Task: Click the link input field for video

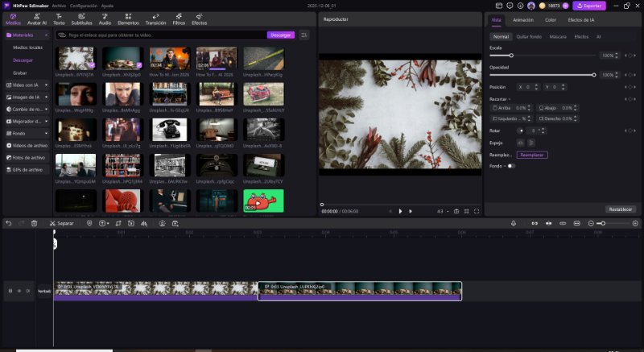Action: point(161,35)
